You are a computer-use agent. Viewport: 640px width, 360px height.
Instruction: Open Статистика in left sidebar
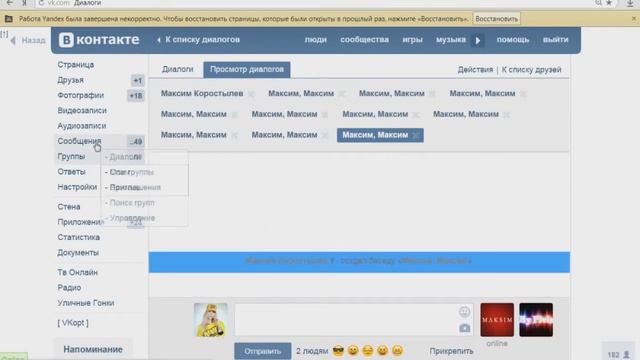(78, 237)
